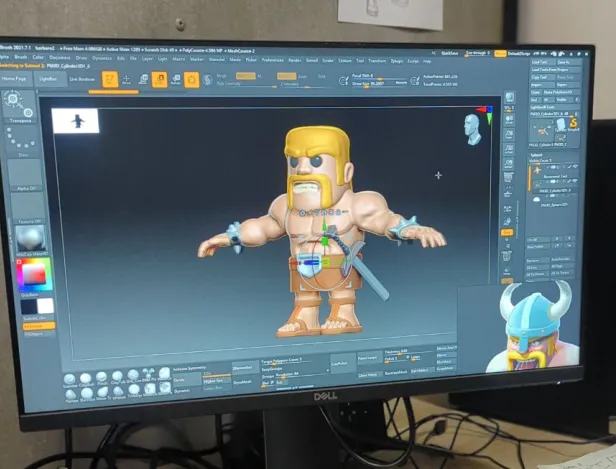Open the Preferences menu
The image size is (616, 469).
pos(272,60)
